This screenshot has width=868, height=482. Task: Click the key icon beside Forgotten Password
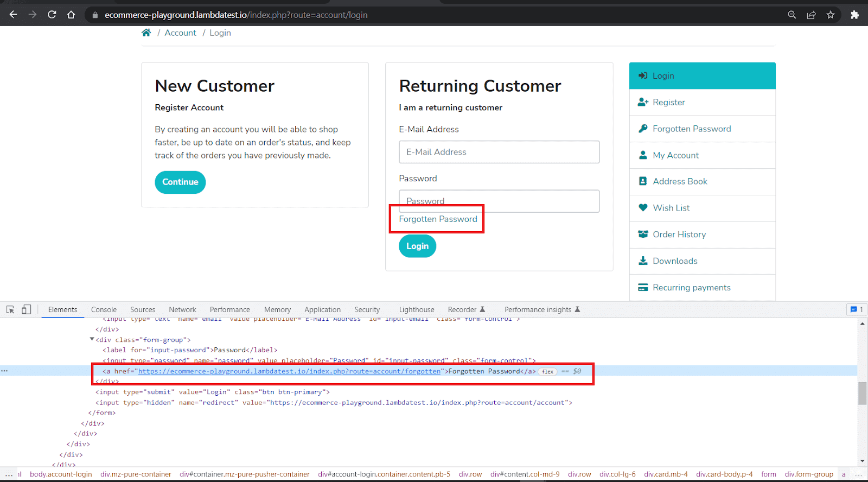tap(643, 129)
